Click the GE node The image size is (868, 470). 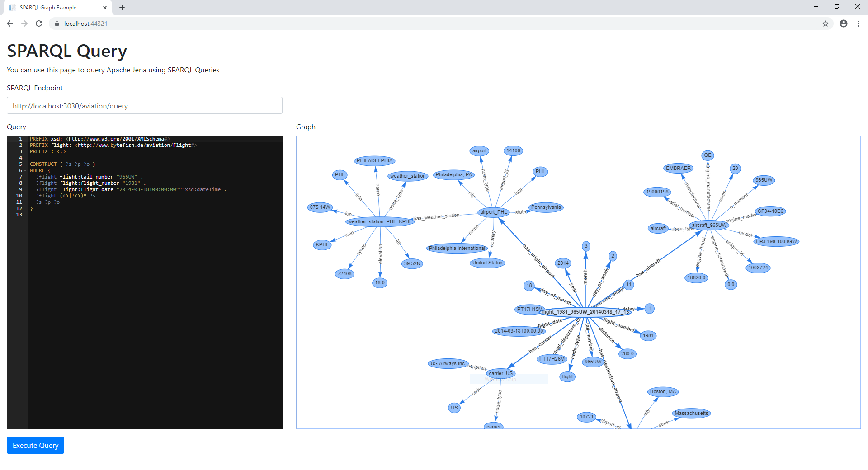[x=708, y=155]
